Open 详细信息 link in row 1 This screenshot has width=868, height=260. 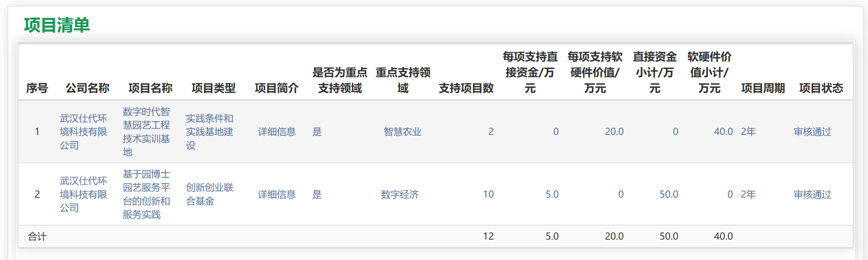[x=276, y=132]
